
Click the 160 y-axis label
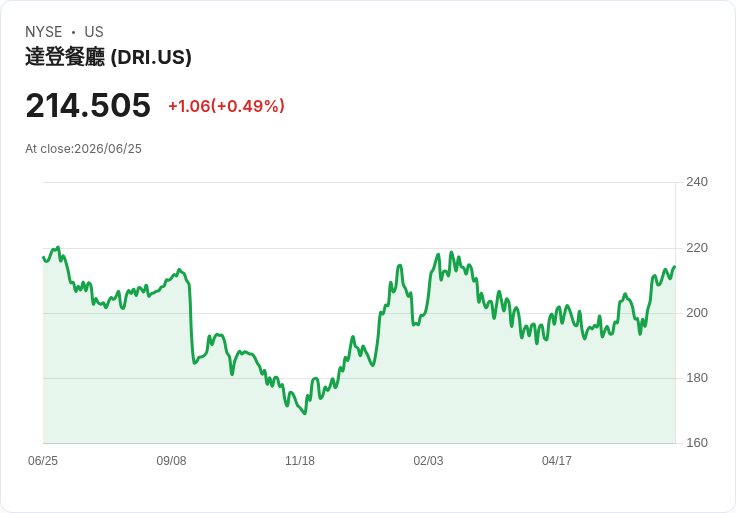click(697, 443)
